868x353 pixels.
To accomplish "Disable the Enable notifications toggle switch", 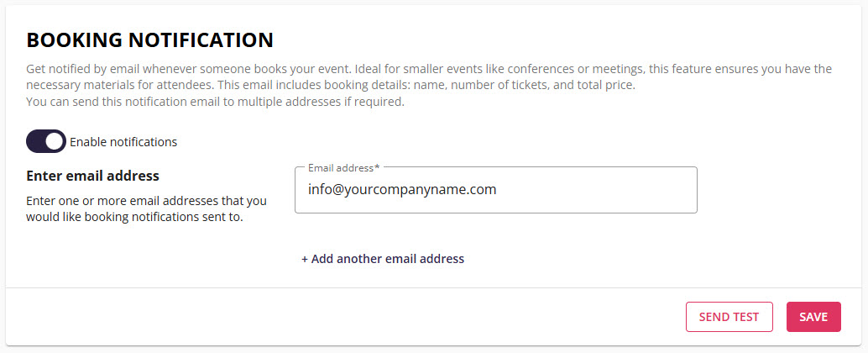I will pos(45,141).
